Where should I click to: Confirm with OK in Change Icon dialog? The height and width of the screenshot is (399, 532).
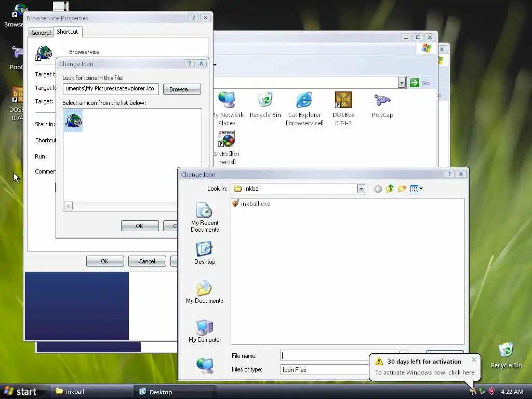[139, 226]
